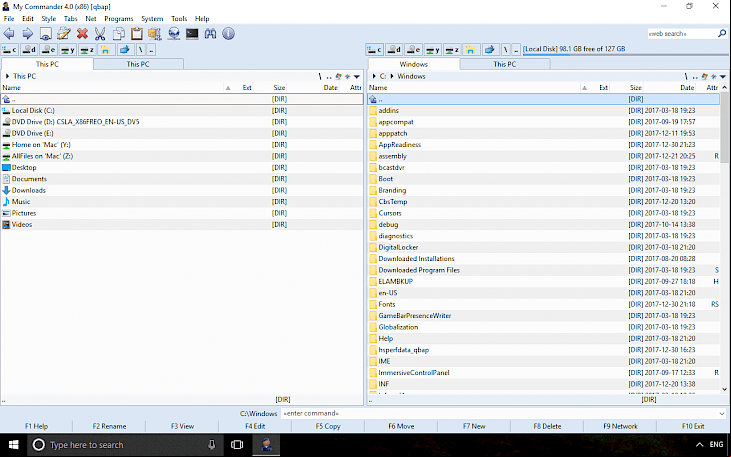
Task: Expand the This PC breadcrumb arrow
Action: point(7,76)
